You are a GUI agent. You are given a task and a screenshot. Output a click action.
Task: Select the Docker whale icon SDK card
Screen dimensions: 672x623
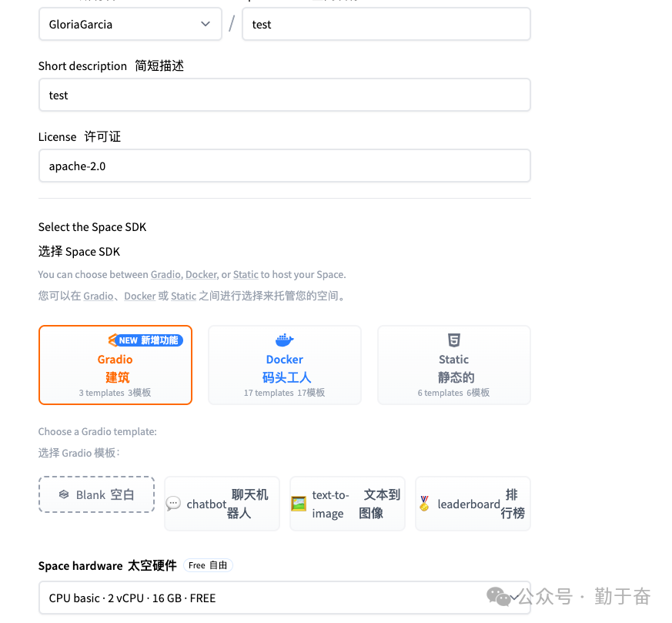point(284,340)
